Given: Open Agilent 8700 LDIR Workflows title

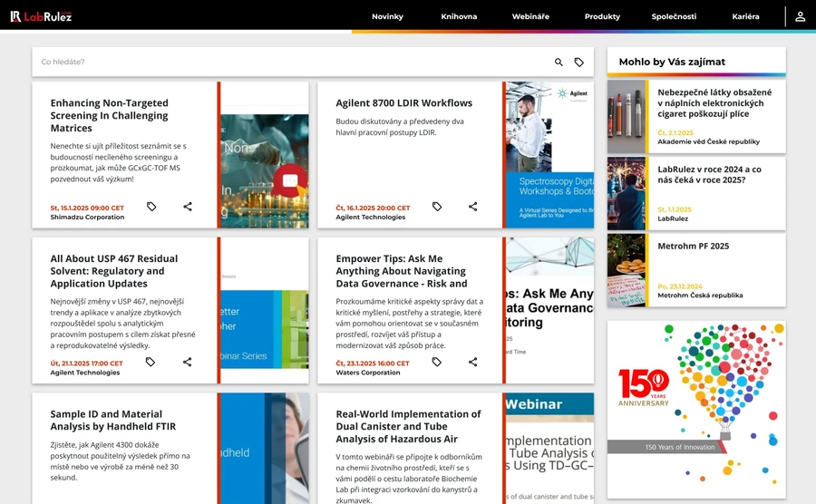Looking at the screenshot, I should [403, 103].
